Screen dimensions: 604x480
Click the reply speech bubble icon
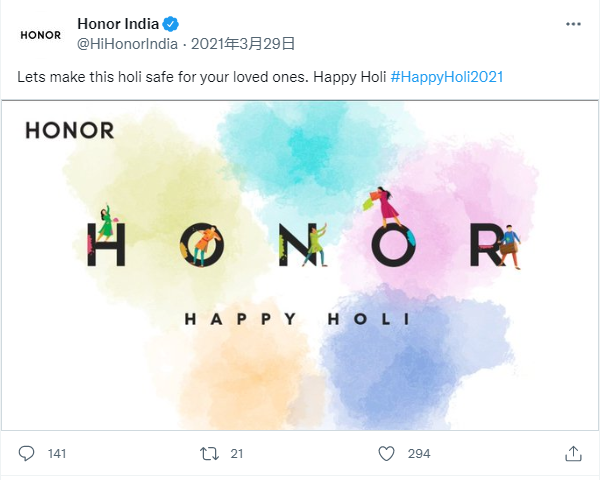pyautogui.click(x=27, y=454)
